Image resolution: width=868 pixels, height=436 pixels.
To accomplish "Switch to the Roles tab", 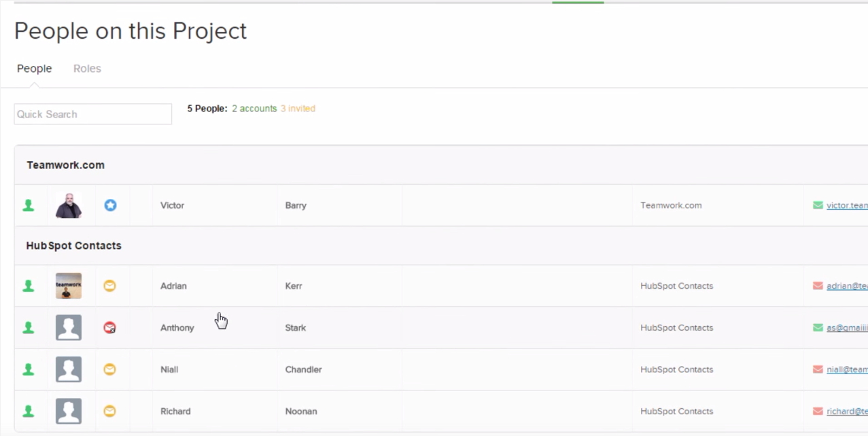I will (x=87, y=69).
